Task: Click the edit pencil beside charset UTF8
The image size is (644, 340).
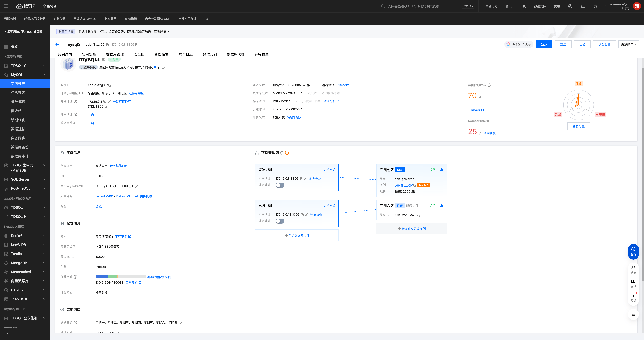Action: click(137, 186)
